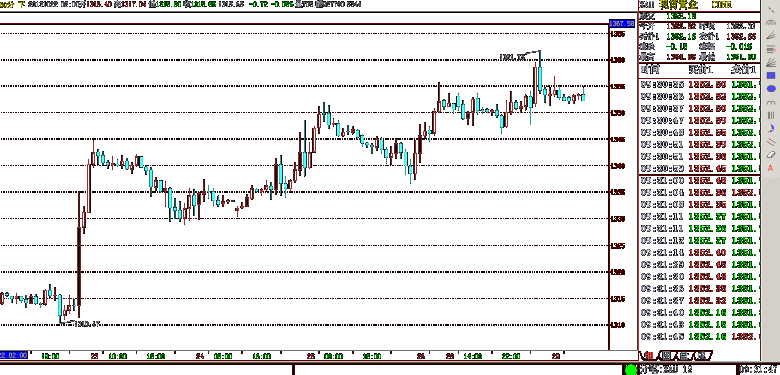Switch to the first red tab below tick list
Screen dimensions: 780x375
click(649, 356)
